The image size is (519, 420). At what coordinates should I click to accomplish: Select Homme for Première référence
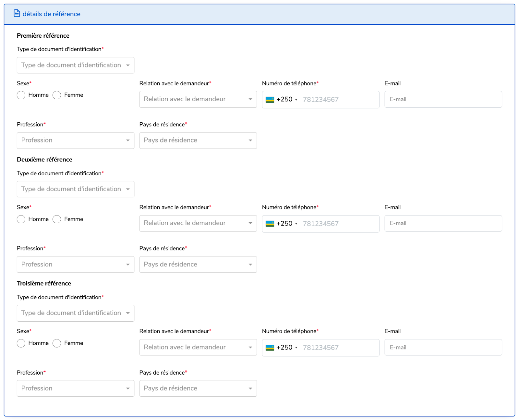[21, 95]
